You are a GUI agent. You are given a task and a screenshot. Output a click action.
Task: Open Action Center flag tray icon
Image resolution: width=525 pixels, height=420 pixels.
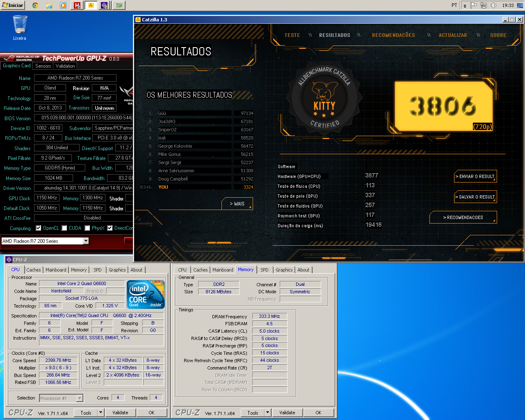(474, 5)
